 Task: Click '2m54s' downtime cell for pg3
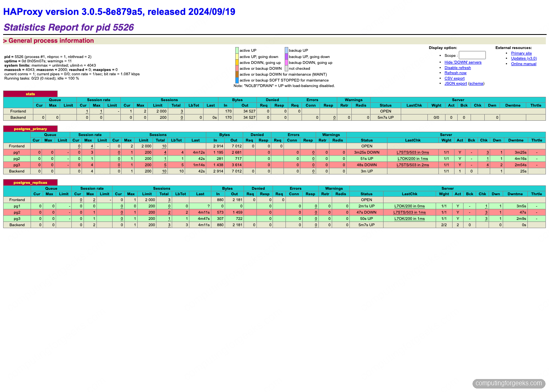pos(516,165)
